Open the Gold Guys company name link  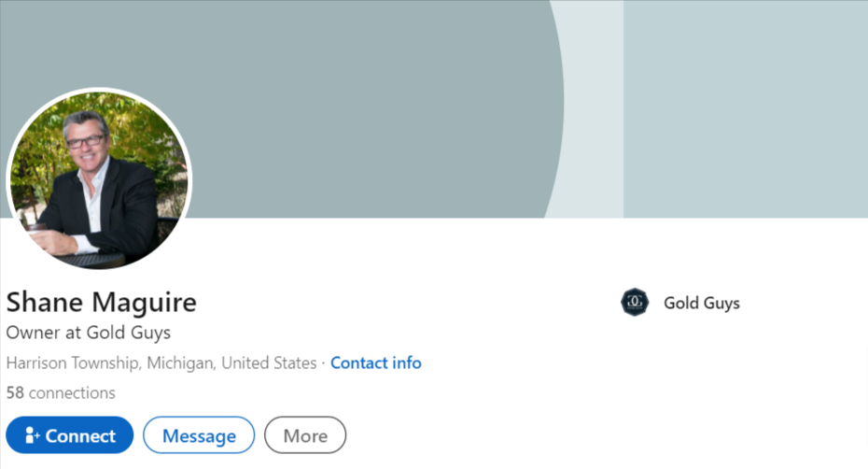tap(702, 303)
